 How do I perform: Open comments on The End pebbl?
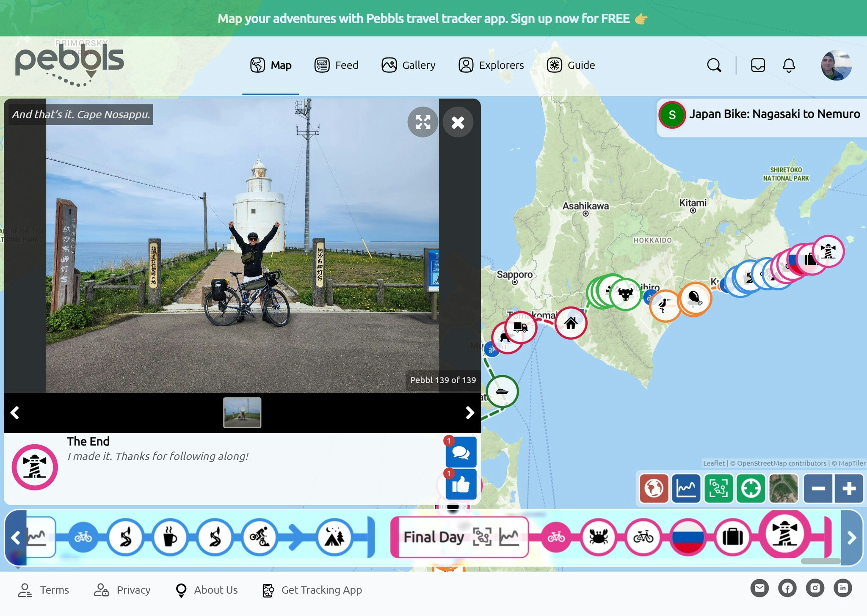tap(461, 452)
